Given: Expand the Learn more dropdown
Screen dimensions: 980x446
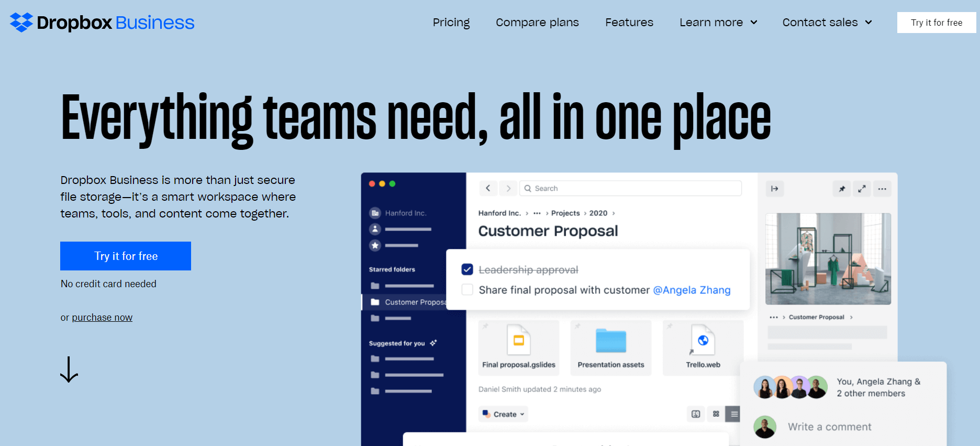Looking at the screenshot, I should pos(718,23).
